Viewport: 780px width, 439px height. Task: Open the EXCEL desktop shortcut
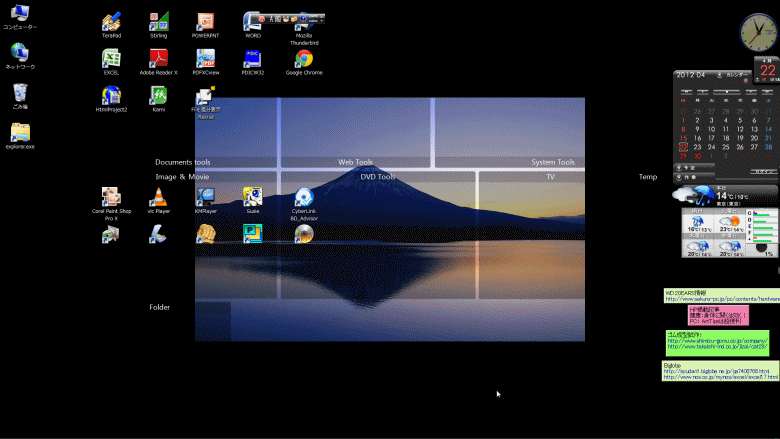tap(111, 59)
